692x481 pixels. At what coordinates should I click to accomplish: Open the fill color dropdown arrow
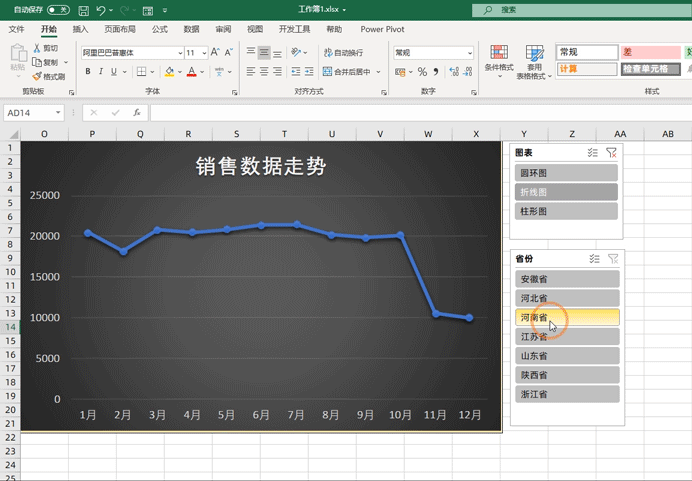tap(180, 71)
